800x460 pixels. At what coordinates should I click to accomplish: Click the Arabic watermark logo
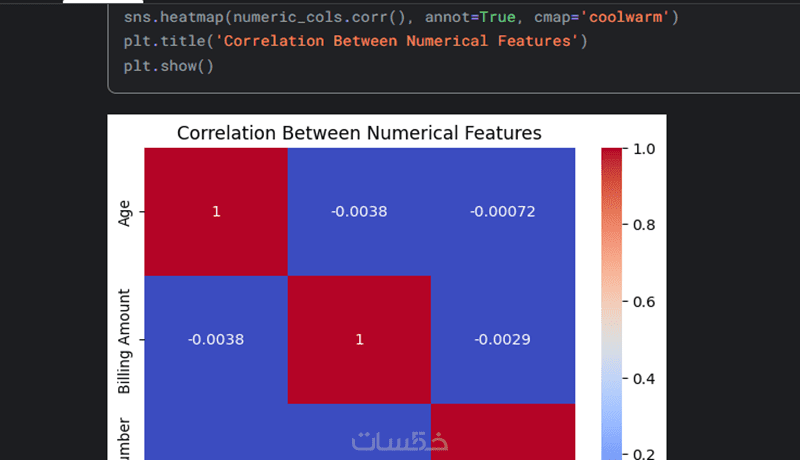point(400,441)
